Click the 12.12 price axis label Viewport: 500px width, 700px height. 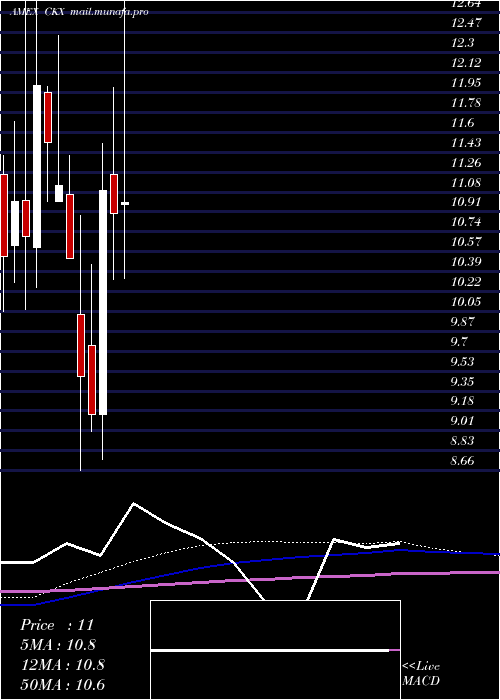tap(466, 63)
